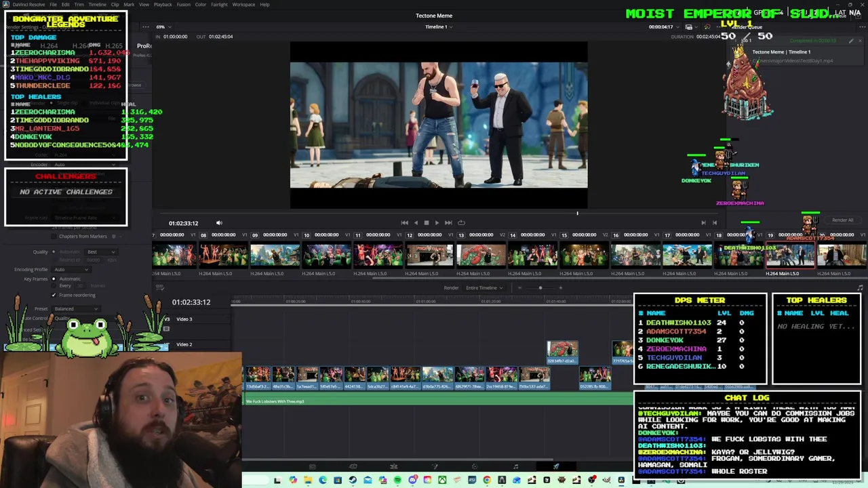Open the 00:00:04:17 timecode display dropdown
Screen dimensions: 868x488
coord(663,26)
